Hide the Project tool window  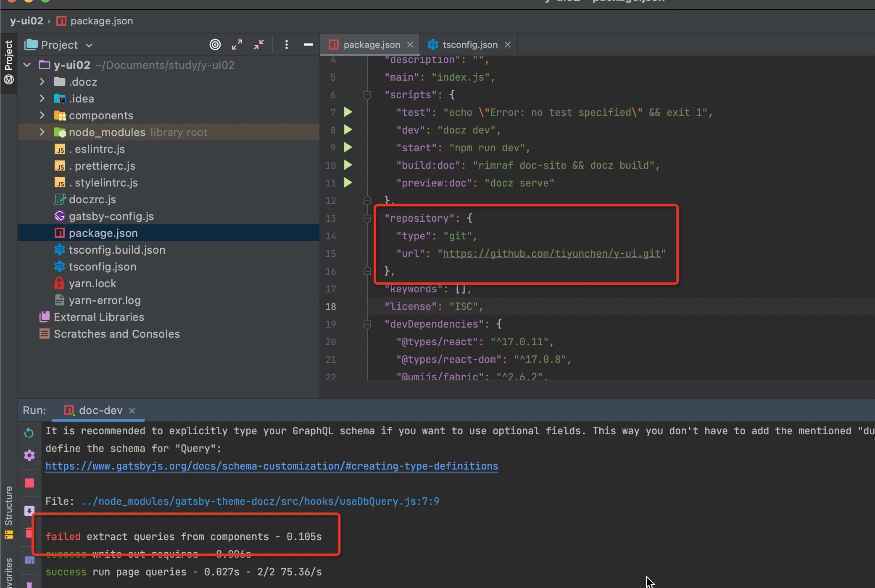[x=308, y=45]
